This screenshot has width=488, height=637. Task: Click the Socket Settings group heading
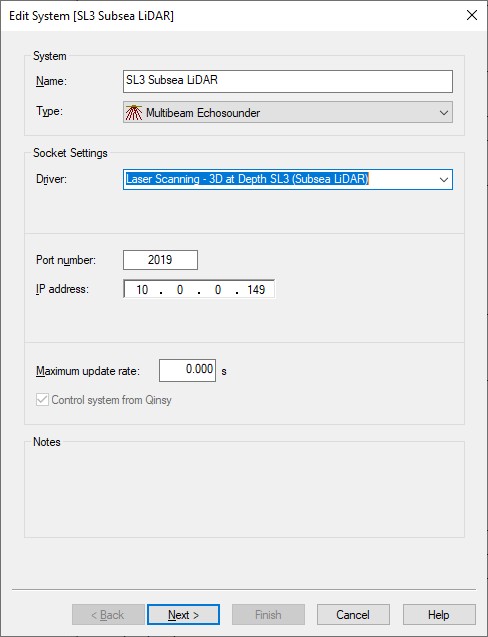[70, 153]
